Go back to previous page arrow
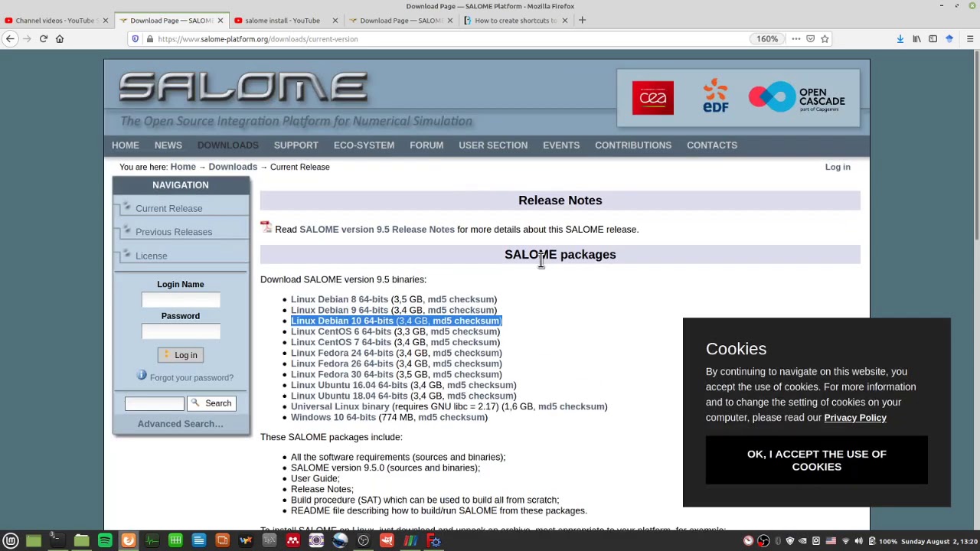The image size is (980, 551). (11, 39)
